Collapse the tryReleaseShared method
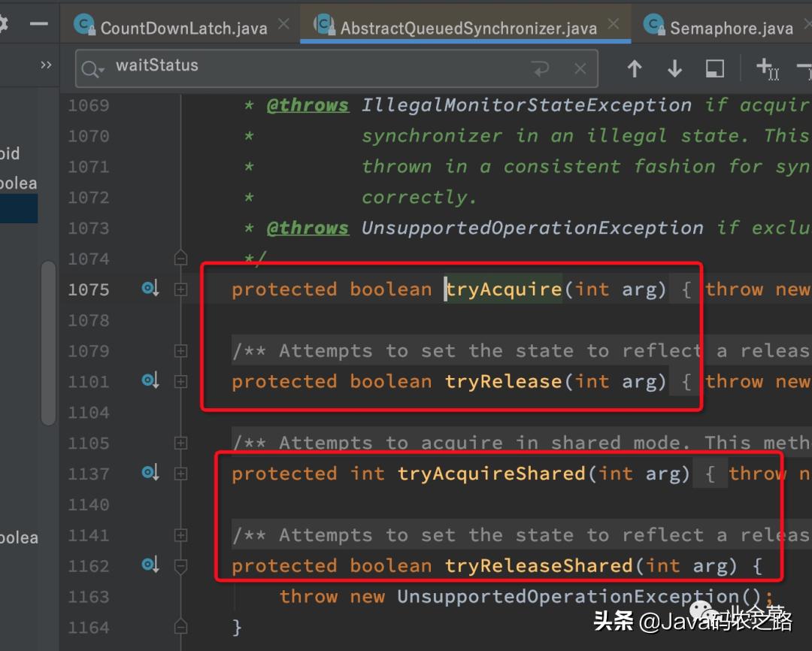812x651 pixels. (x=180, y=567)
